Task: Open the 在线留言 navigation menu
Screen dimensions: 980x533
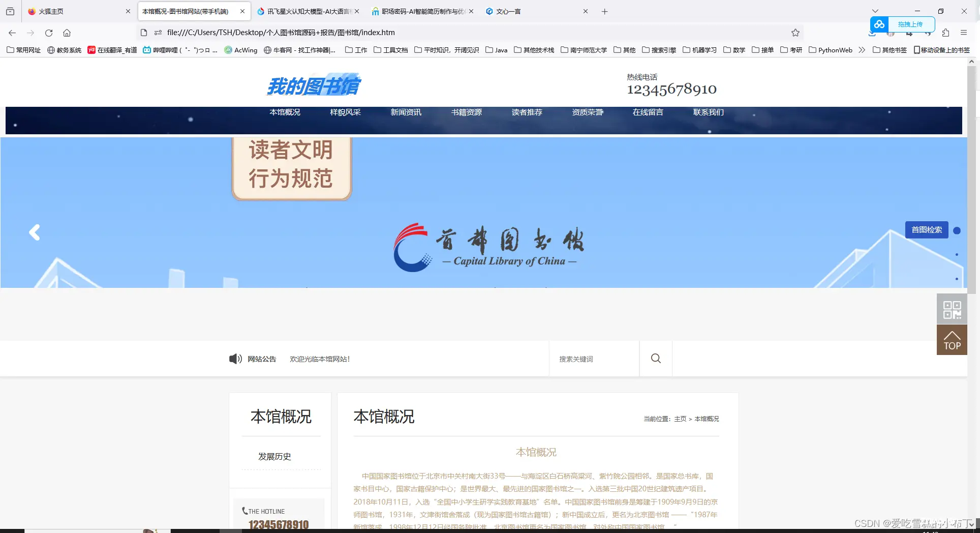Action: pos(648,112)
